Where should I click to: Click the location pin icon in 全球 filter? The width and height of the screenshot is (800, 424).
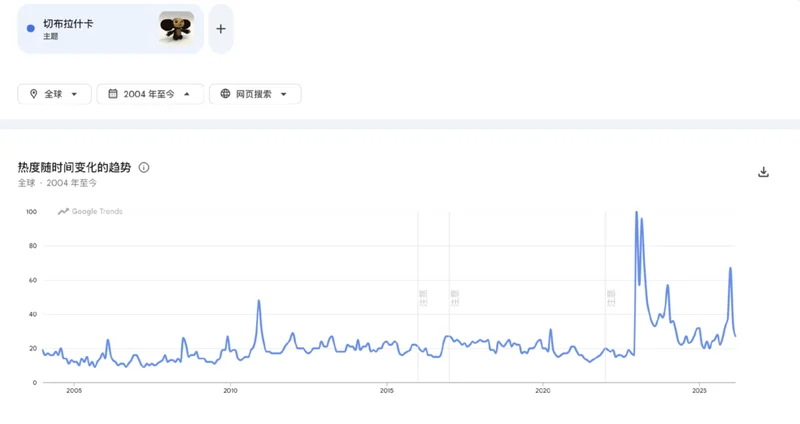click(x=33, y=94)
